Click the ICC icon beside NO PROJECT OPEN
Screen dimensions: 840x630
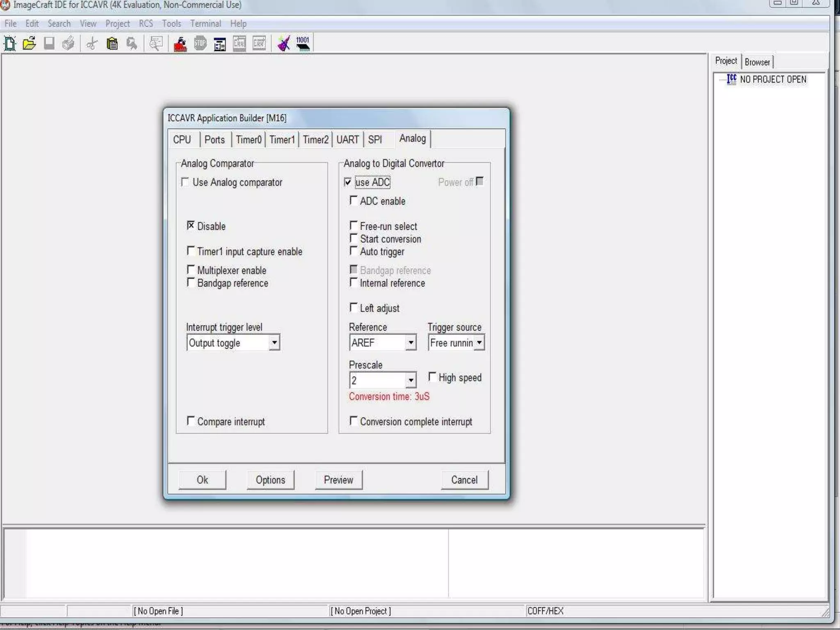click(x=731, y=79)
